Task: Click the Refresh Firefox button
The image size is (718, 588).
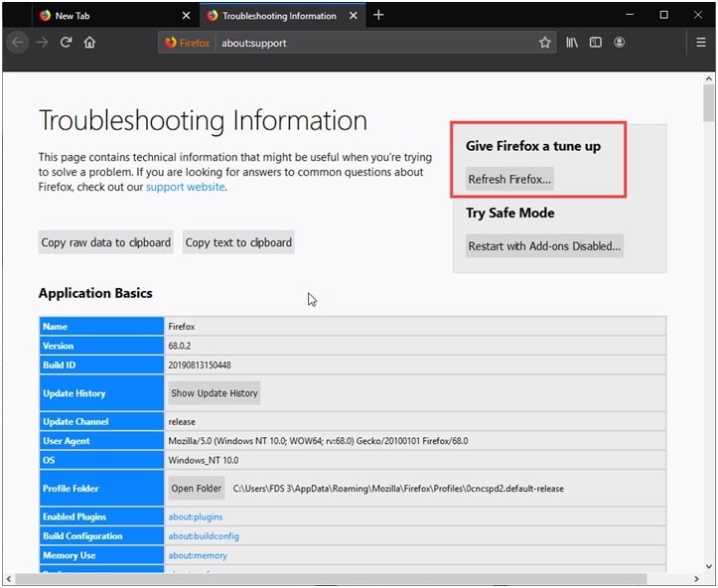Action: (x=509, y=179)
